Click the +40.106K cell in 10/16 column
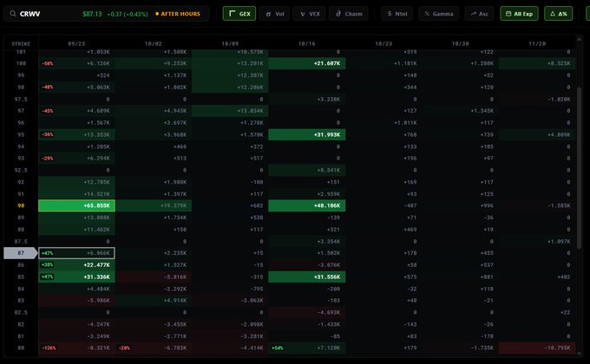Screen dimensions: 590x364 click(306, 205)
